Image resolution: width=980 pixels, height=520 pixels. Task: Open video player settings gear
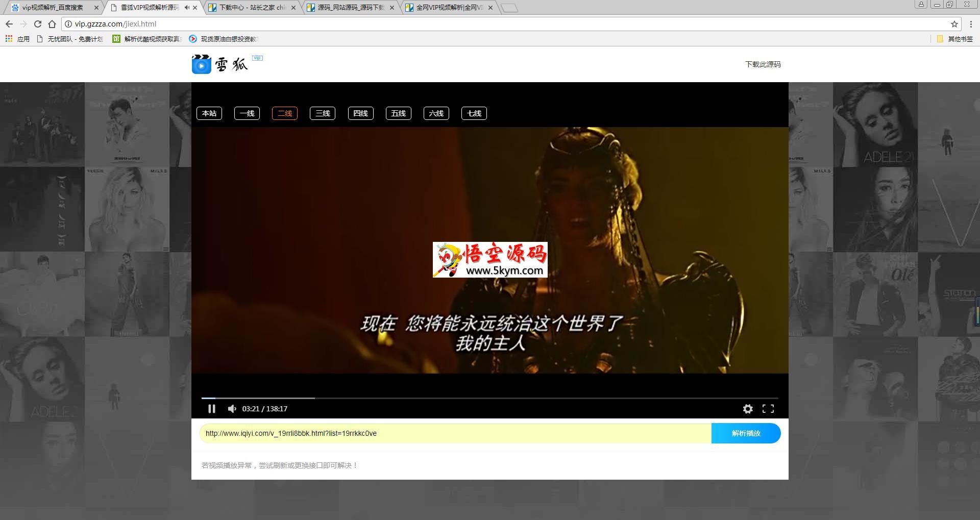[748, 409]
